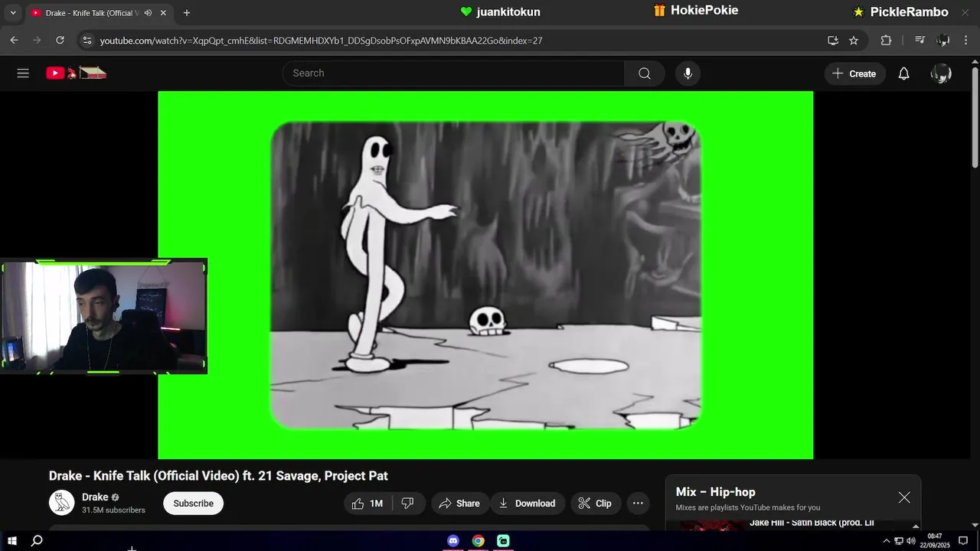Screen dimensions: 980x551
Task: Subscribe to Drake channel
Action: click(x=193, y=504)
